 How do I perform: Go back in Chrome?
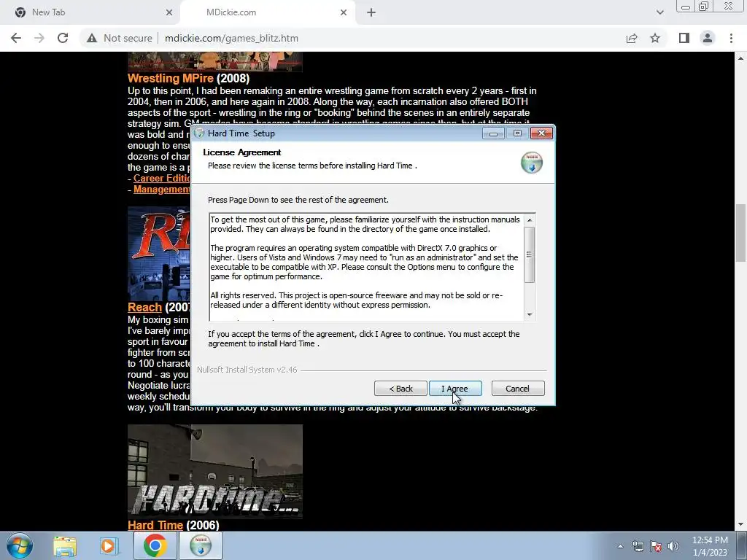(x=16, y=38)
